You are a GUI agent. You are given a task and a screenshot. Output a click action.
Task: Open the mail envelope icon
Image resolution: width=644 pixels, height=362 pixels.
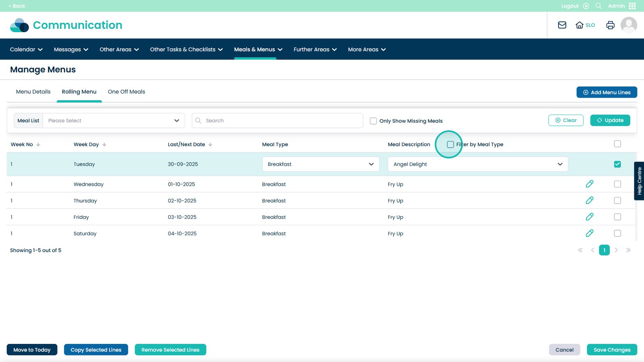(562, 25)
